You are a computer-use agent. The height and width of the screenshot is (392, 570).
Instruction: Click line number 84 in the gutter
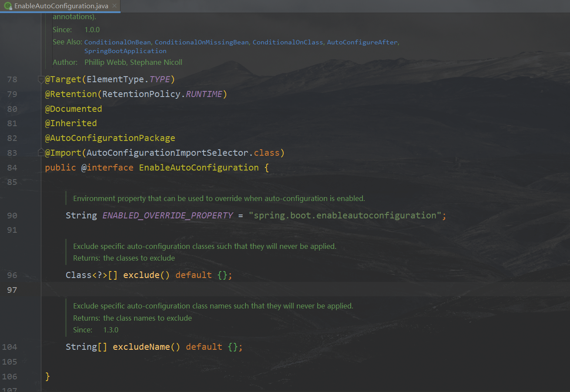12,168
